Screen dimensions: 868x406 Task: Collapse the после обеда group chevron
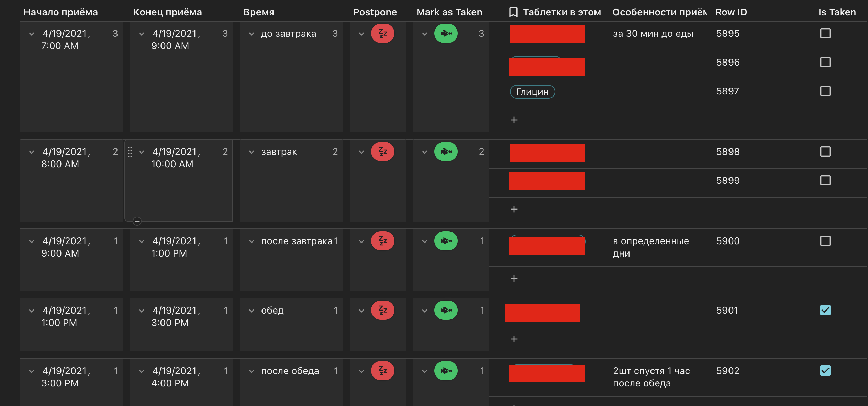(252, 371)
